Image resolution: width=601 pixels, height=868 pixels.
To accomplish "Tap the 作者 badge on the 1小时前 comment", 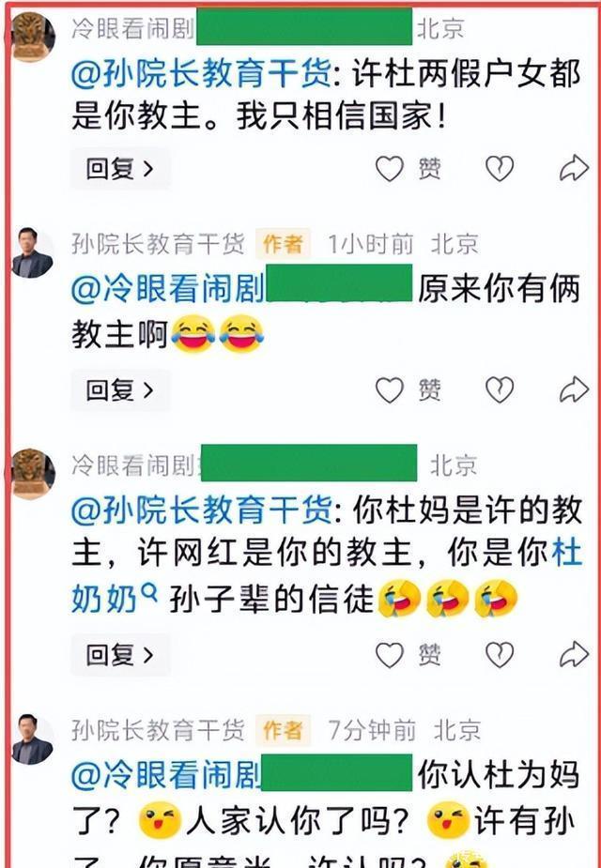I will click(x=283, y=244).
